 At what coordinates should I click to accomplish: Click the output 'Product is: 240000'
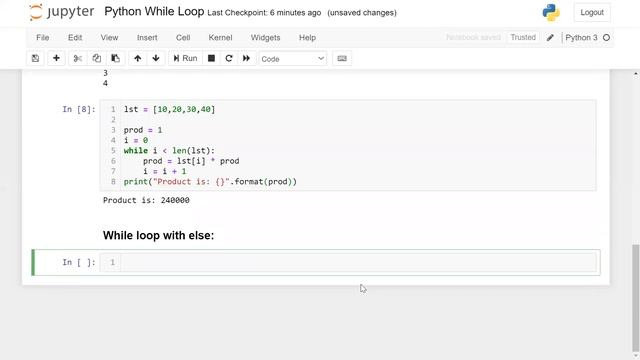pos(146,200)
